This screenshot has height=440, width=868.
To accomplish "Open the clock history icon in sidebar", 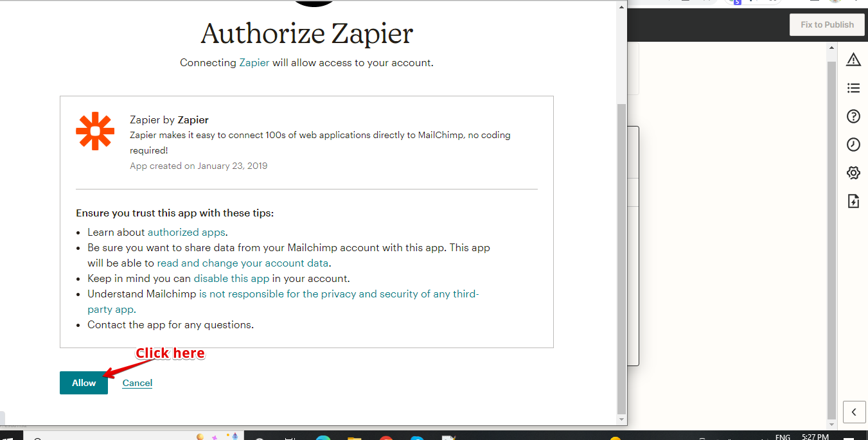I will [853, 145].
